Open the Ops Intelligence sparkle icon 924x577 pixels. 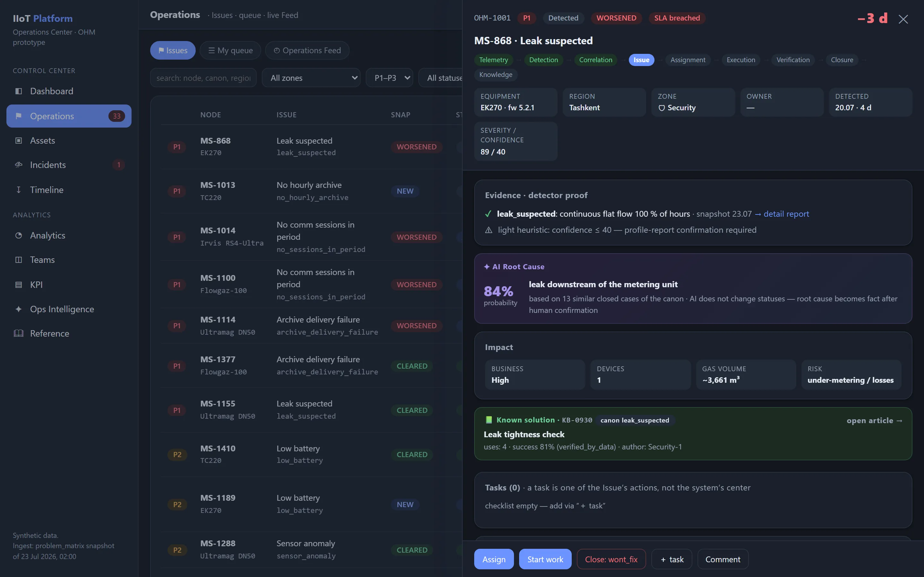[x=18, y=309]
